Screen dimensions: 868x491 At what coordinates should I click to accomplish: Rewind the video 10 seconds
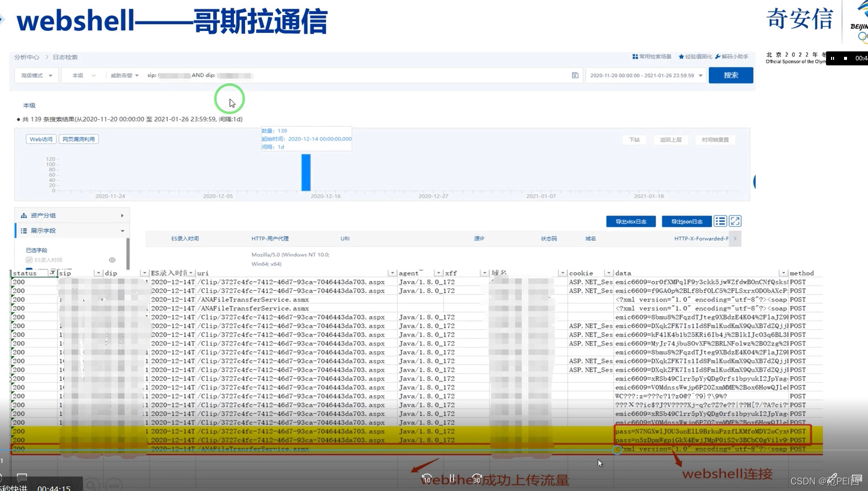pyautogui.click(x=427, y=479)
